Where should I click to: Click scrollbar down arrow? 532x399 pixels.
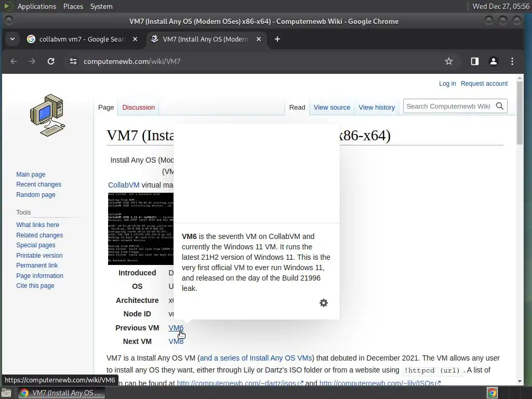tap(520, 381)
